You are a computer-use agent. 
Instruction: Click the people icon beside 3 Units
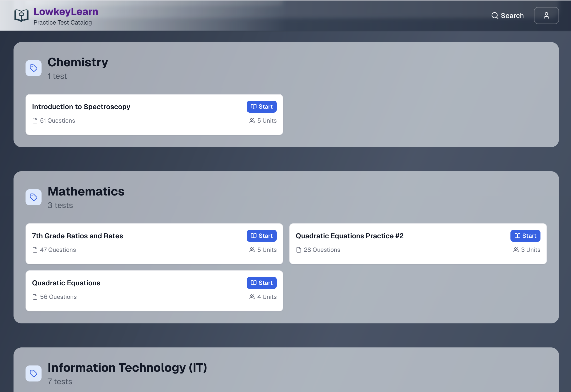[x=516, y=250]
